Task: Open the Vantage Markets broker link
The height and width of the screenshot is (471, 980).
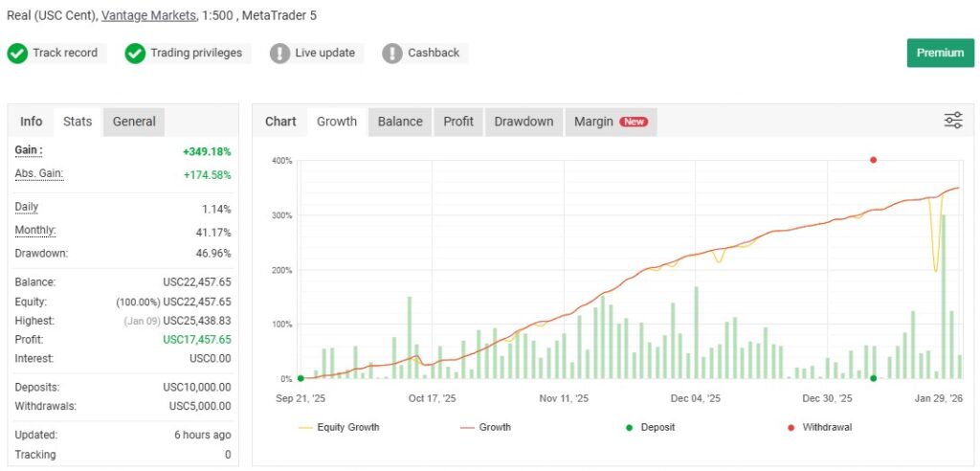Action: point(148,16)
